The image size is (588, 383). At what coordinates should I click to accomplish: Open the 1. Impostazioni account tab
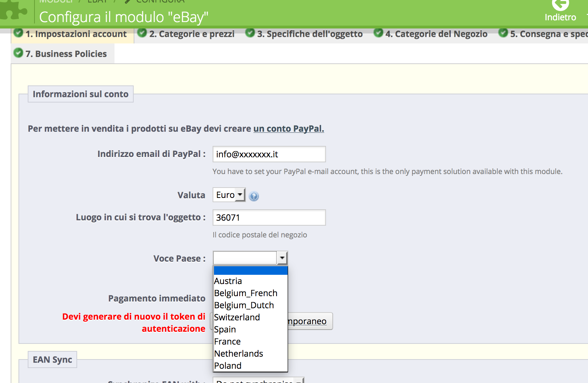[x=73, y=35]
